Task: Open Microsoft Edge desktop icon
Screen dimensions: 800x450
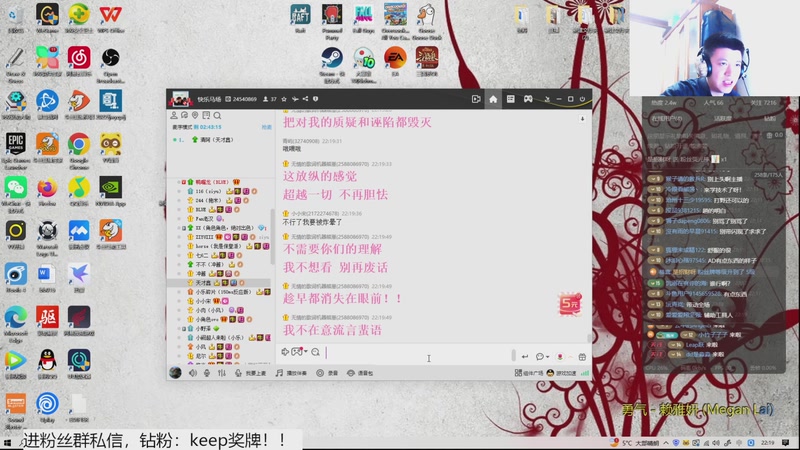Action: 16,324
